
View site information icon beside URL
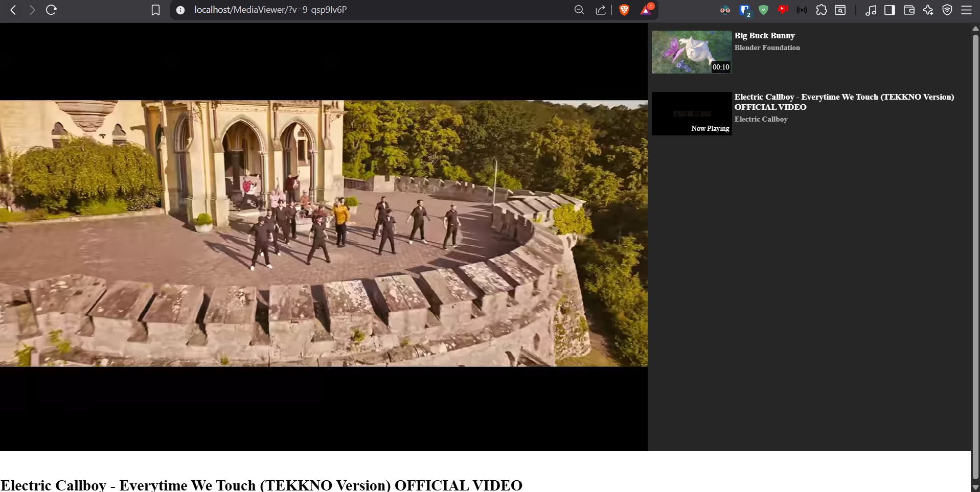[x=180, y=10]
